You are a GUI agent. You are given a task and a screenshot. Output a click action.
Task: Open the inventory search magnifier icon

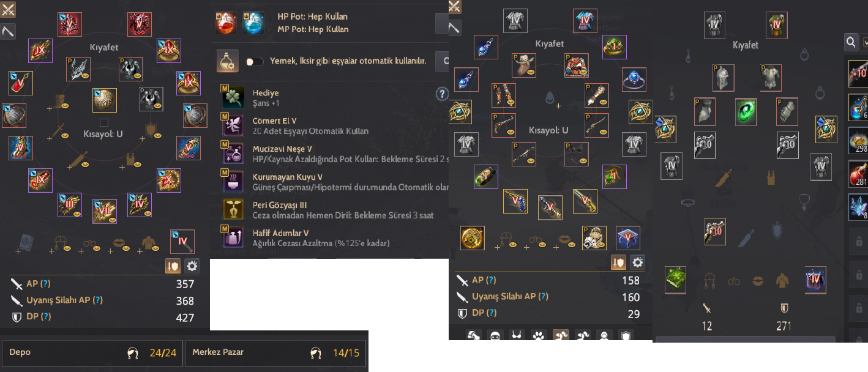point(851,42)
